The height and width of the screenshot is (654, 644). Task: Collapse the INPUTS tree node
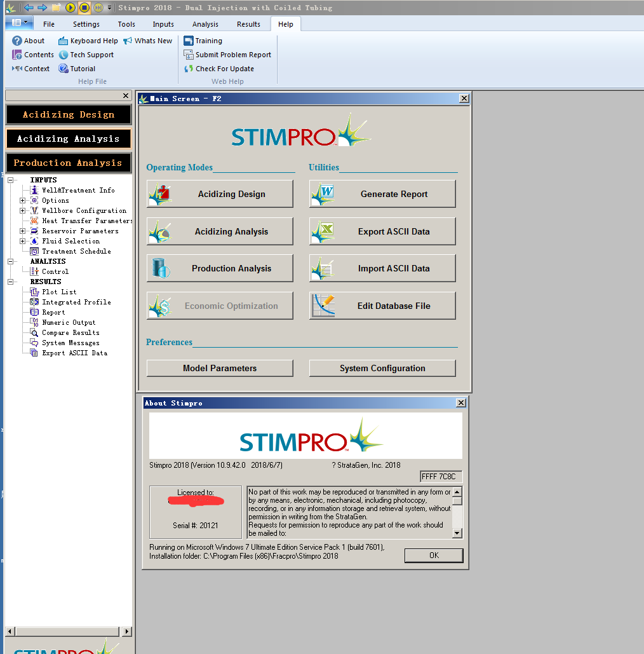(10, 181)
